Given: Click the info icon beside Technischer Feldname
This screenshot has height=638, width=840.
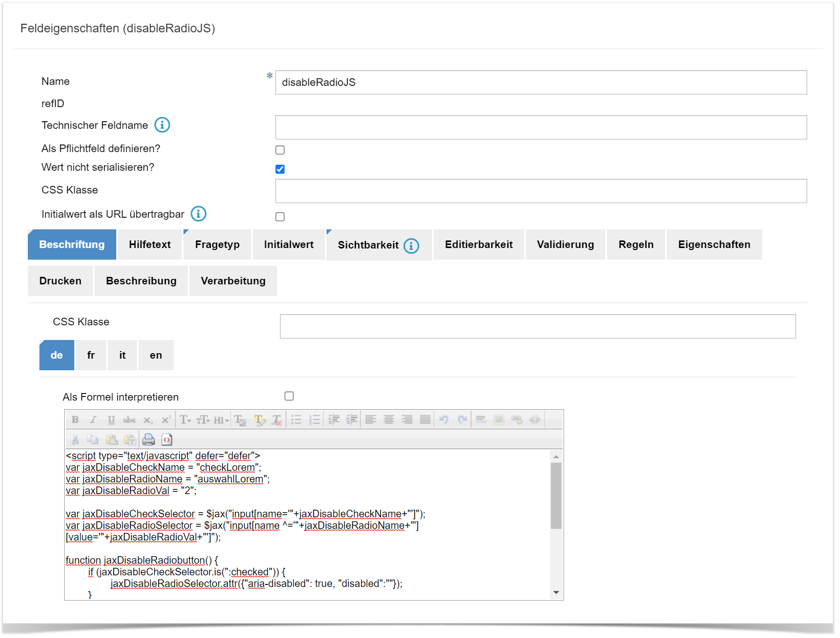Looking at the screenshot, I should (162, 125).
